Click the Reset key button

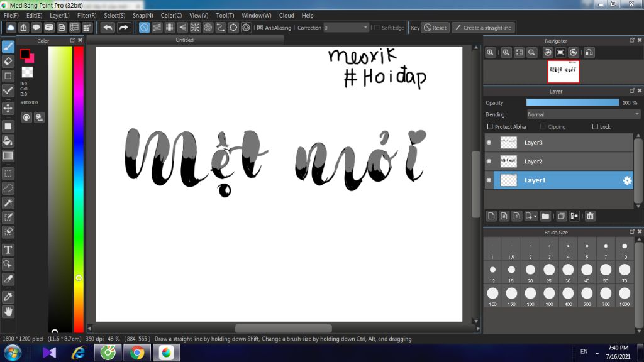coord(435,28)
